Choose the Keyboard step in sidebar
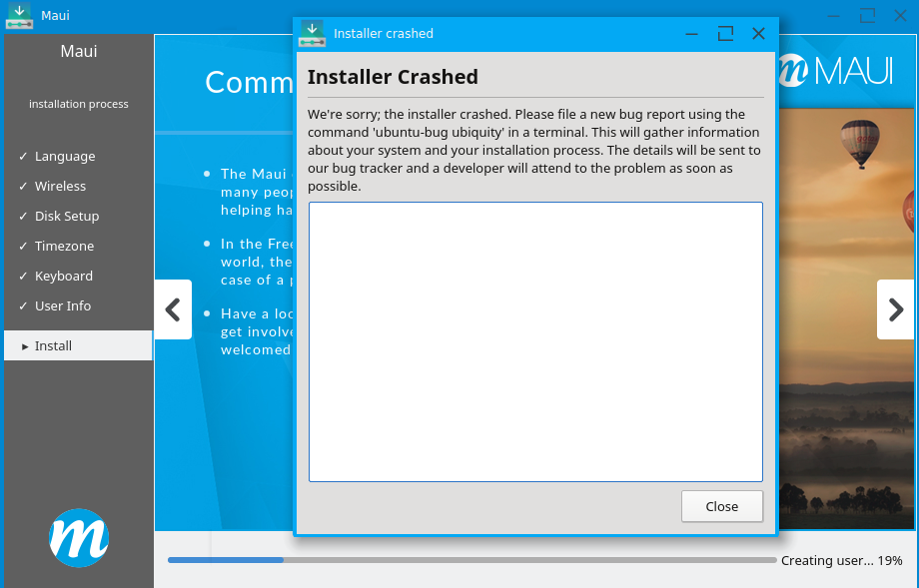The width and height of the screenshot is (919, 588). tap(64, 276)
